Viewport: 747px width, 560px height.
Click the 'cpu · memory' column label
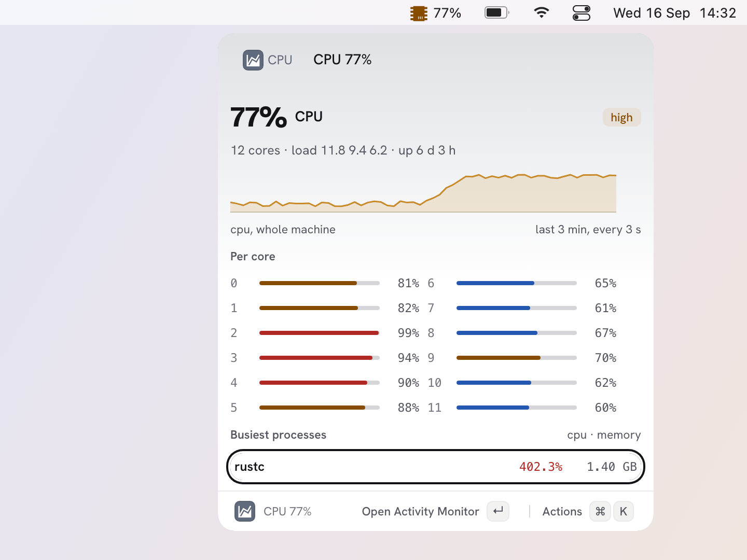click(604, 435)
